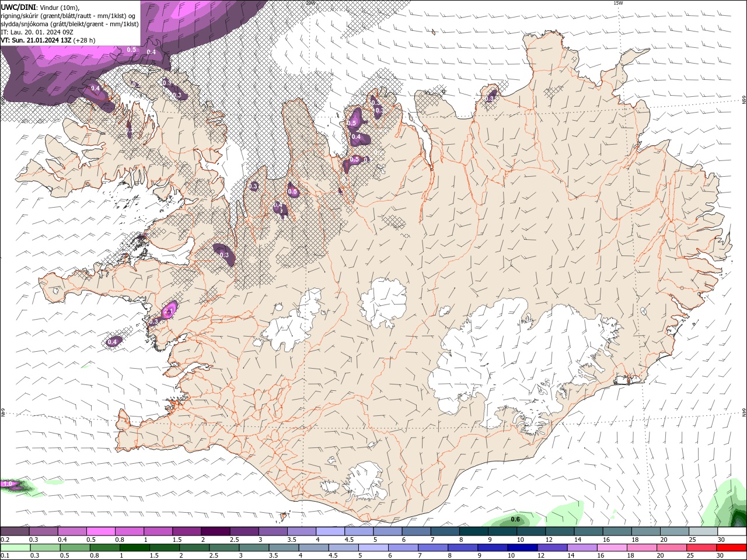Screen dimensions: 747x560
Task: Click the 'slydda/snjókoma' legend description line
Action: 69,24
